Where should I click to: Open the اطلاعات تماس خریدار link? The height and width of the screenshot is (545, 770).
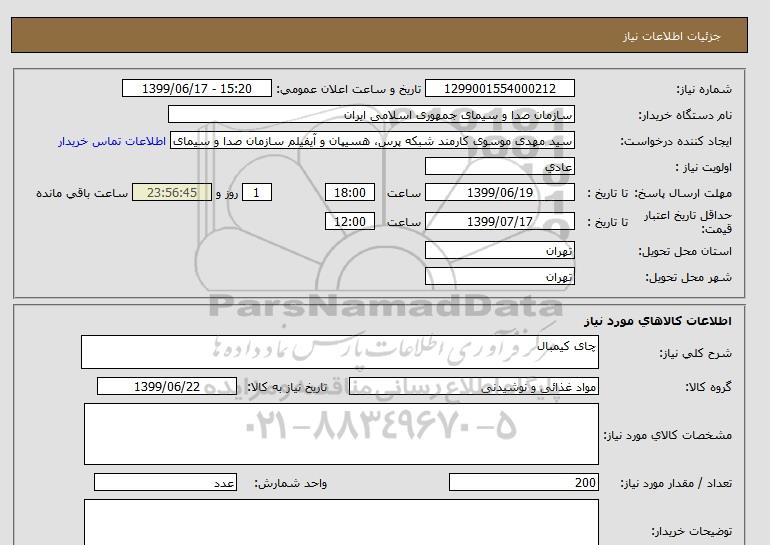112,141
